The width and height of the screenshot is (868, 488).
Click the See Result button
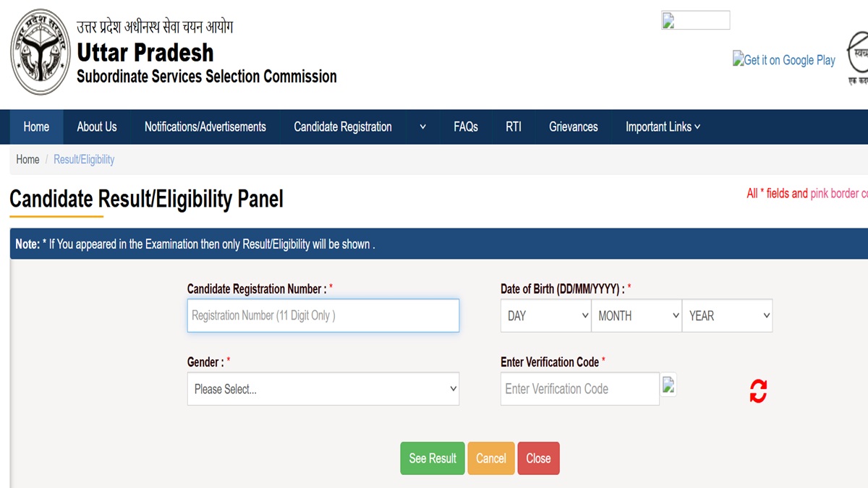coord(432,458)
